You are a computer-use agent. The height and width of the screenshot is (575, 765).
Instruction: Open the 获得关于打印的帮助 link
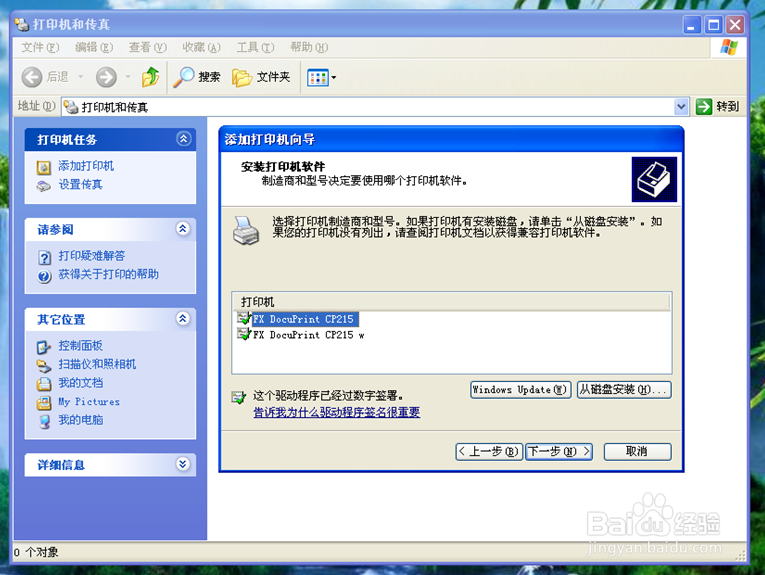point(108,274)
